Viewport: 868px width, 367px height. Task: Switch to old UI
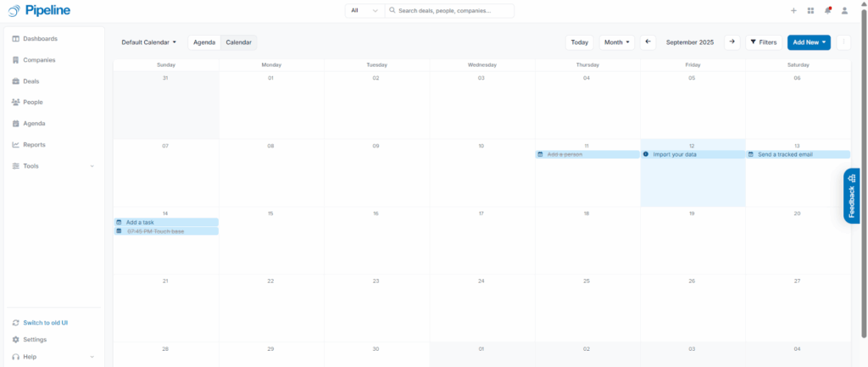(x=45, y=323)
